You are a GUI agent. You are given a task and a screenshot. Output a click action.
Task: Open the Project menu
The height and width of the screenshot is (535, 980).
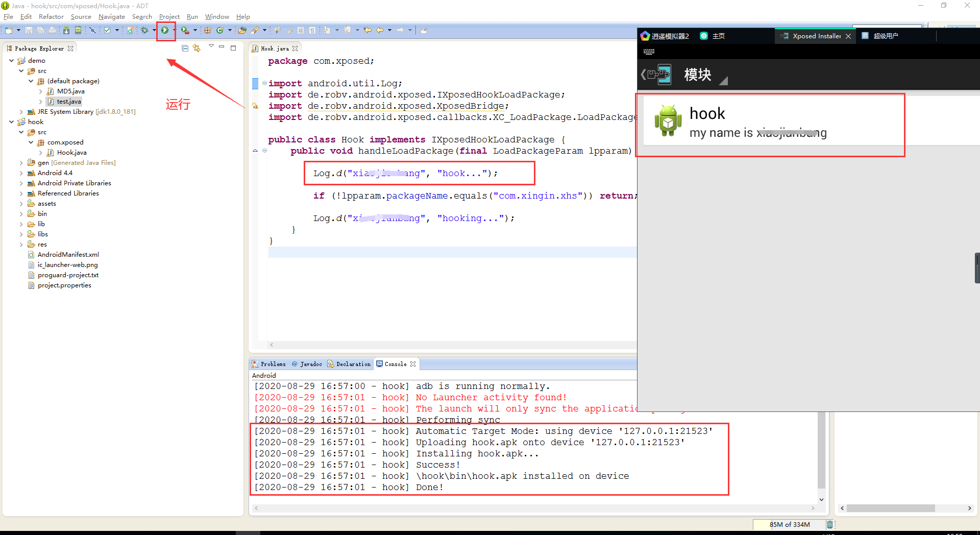[x=169, y=17]
